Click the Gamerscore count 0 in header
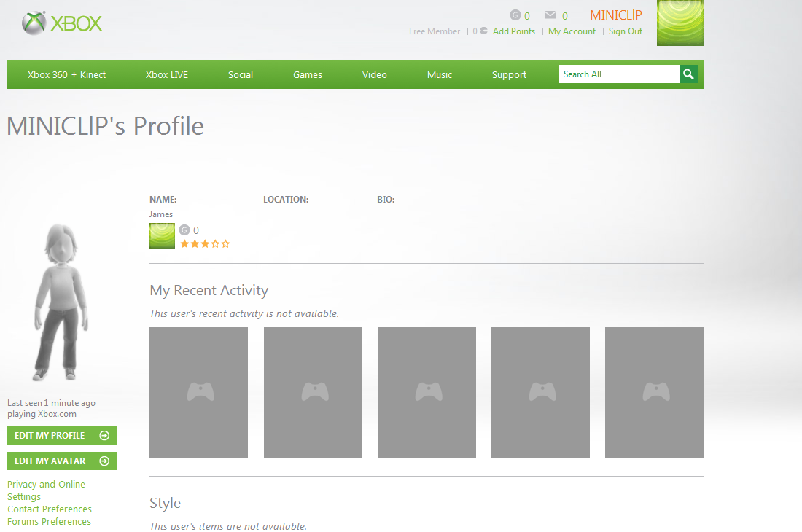The image size is (802, 532). [x=527, y=16]
